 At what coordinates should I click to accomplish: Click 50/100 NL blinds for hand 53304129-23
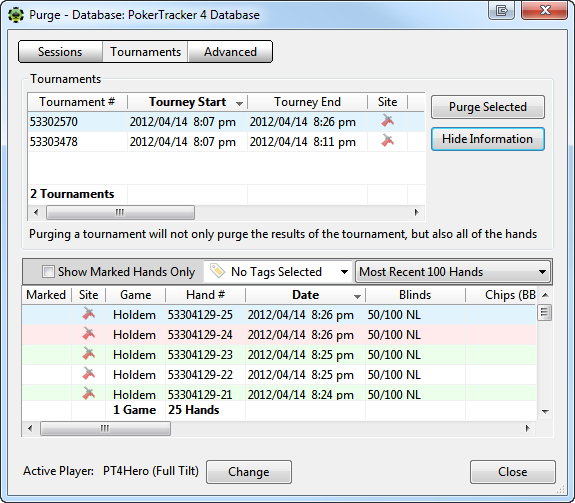[x=394, y=355]
